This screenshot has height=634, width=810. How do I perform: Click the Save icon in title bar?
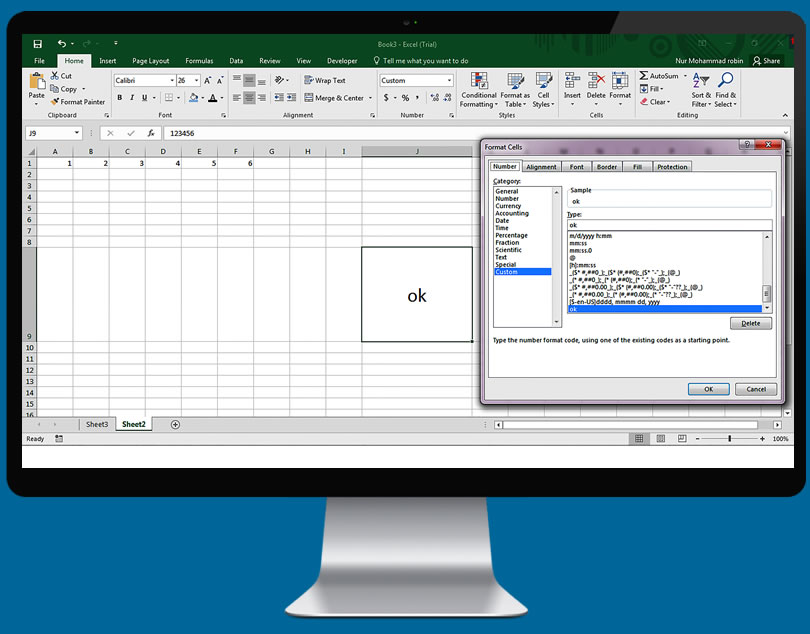coord(37,44)
